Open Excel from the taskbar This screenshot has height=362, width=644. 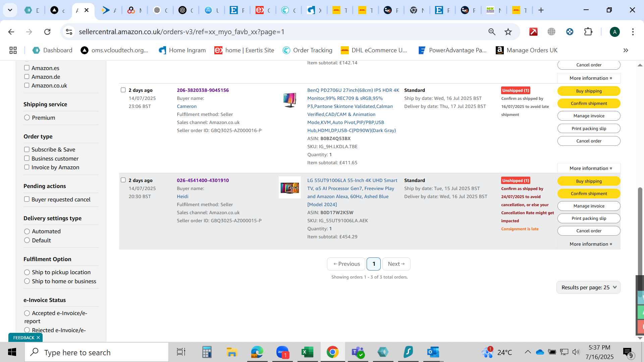tap(307, 352)
